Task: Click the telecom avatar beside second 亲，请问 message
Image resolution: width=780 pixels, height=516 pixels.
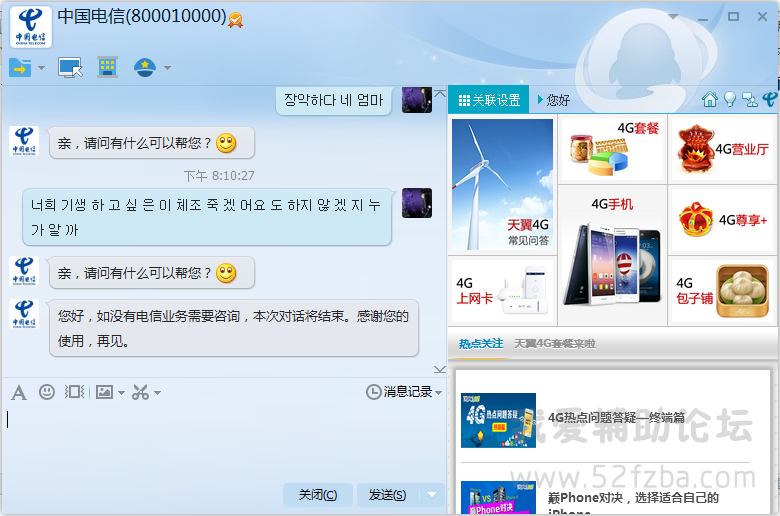Action: (24, 271)
